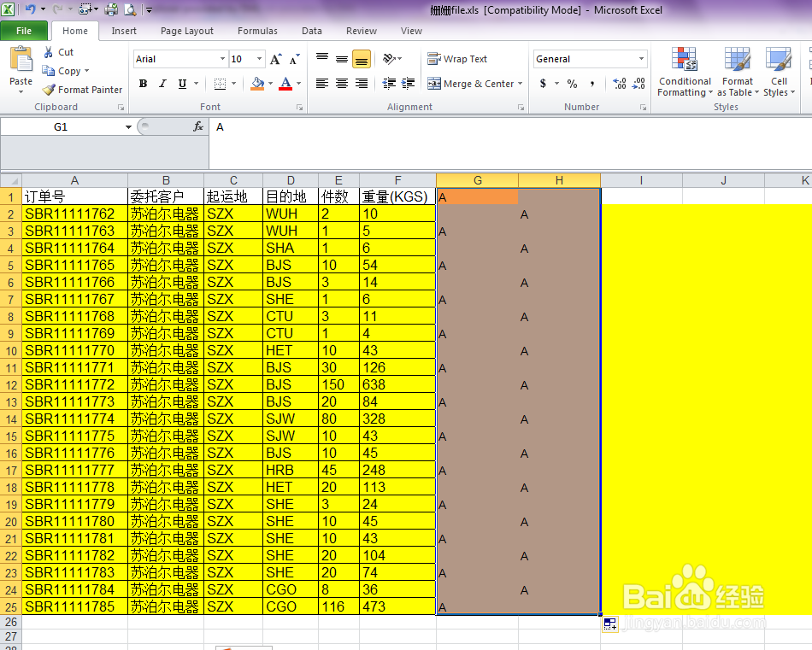Screen dimensions: 812x650
Task: Click Increase Indent icon
Action: pos(408,84)
